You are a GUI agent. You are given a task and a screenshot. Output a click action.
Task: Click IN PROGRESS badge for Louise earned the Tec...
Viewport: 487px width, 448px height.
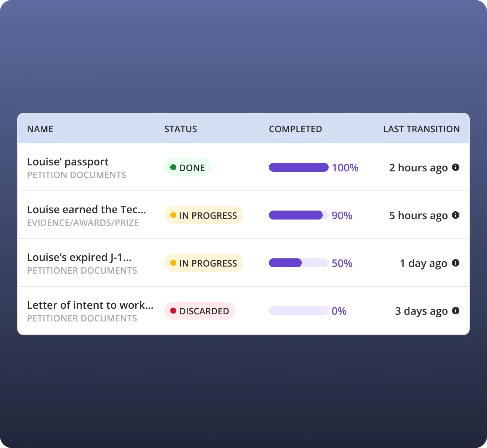click(x=204, y=215)
